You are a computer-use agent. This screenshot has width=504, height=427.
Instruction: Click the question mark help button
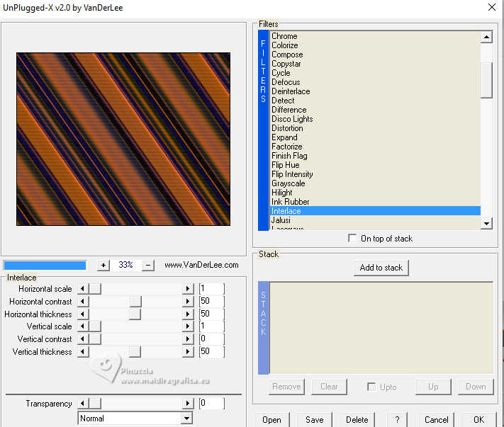pyautogui.click(x=397, y=419)
